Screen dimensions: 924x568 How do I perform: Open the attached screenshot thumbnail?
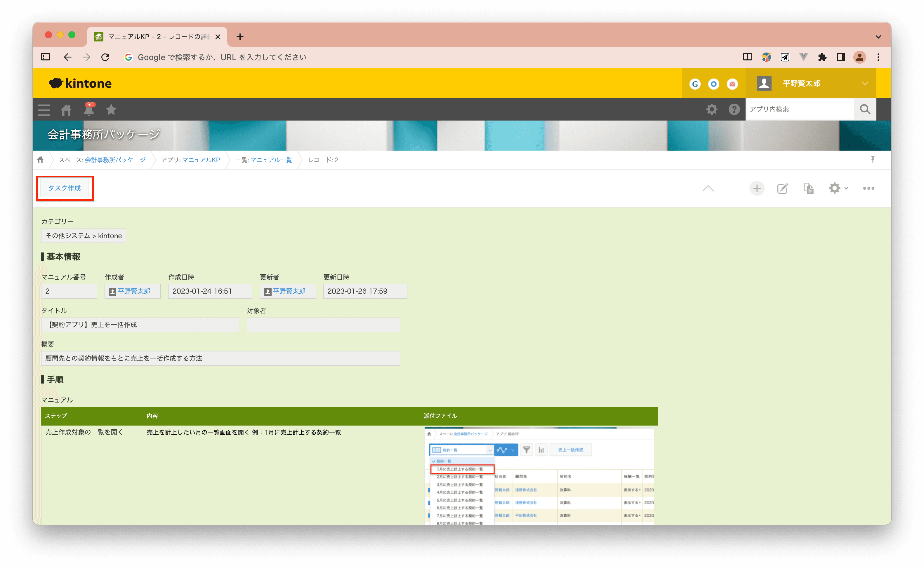(x=539, y=475)
